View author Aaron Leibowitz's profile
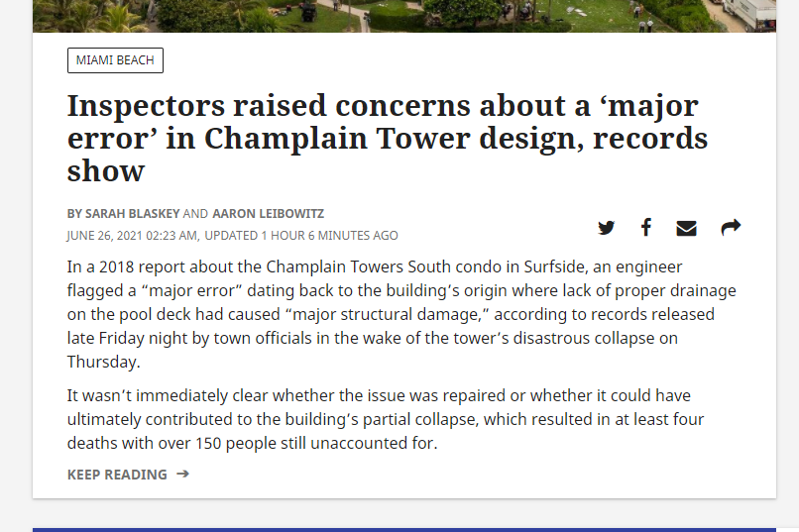Viewport: 799px width, 532px height. pos(268,214)
